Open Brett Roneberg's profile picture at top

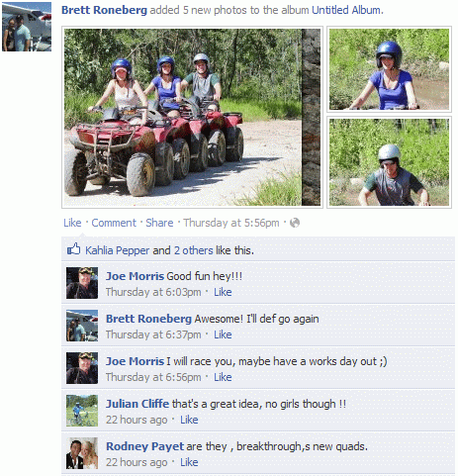27,27
